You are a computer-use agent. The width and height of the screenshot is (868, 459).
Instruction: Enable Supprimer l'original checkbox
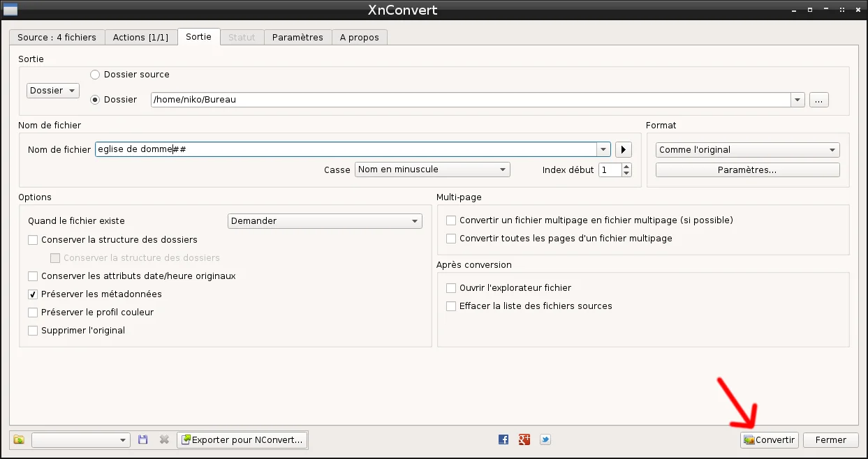tap(33, 331)
